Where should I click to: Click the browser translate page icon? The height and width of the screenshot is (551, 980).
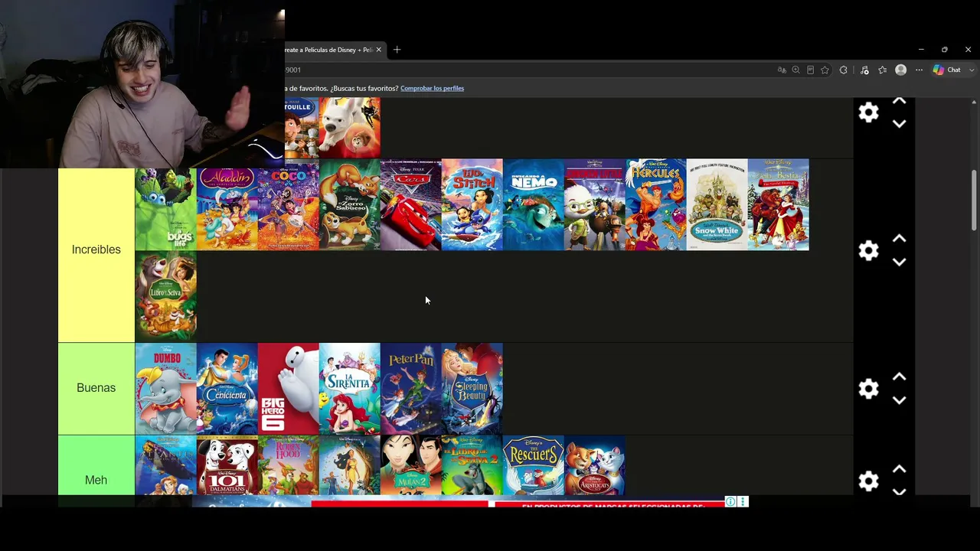point(782,70)
